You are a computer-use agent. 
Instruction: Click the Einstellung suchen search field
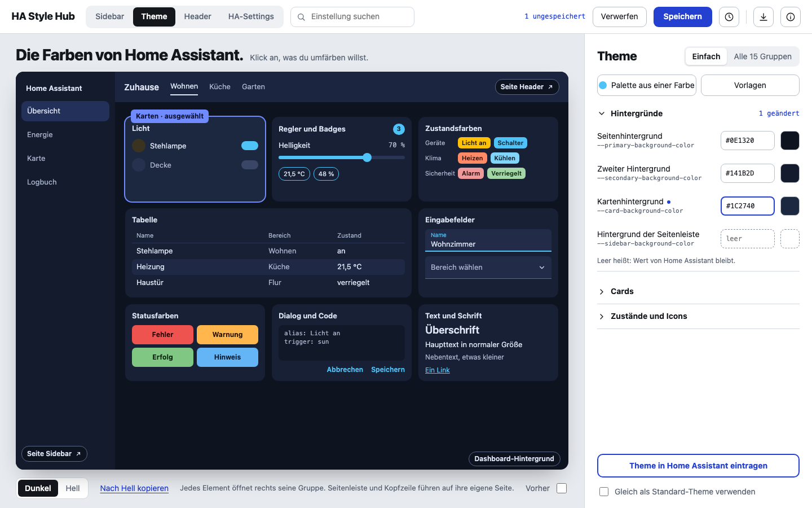pos(352,17)
